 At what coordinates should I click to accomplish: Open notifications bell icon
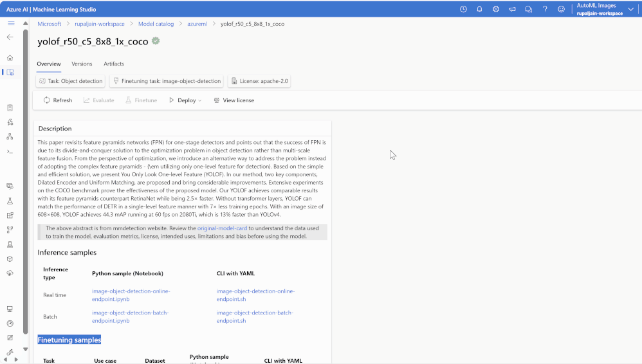[479, 9]
